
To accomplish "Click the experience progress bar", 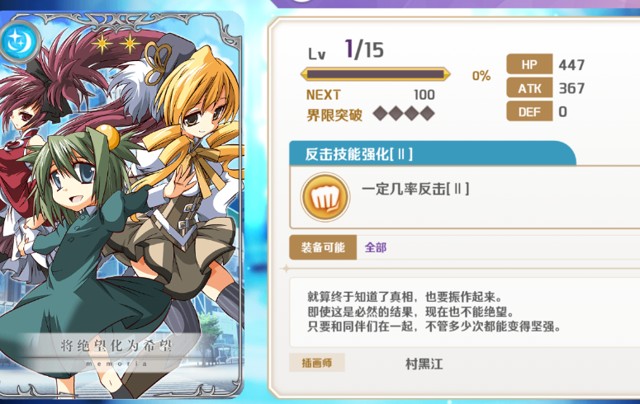I will (376, 75).
